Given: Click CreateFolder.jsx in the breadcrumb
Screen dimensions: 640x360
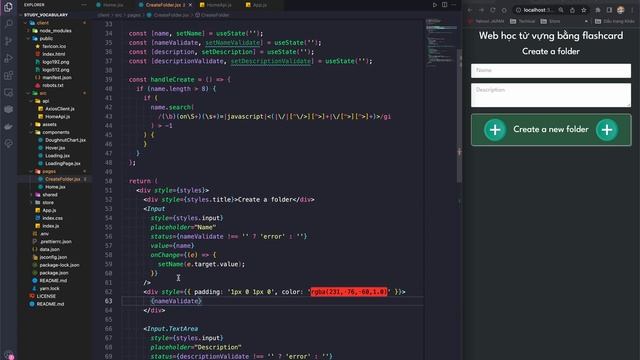Looking at the screenshot, I should [x=171, y=15].
